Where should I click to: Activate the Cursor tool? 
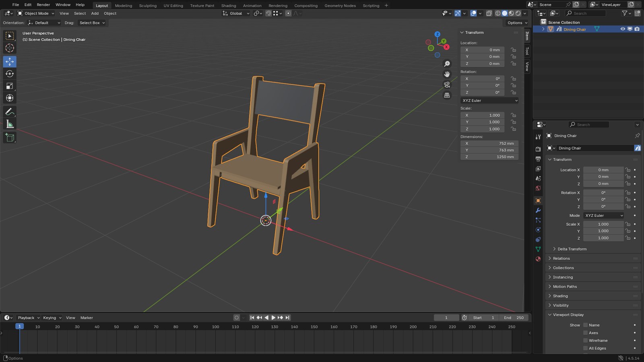[x=10, y=48]
